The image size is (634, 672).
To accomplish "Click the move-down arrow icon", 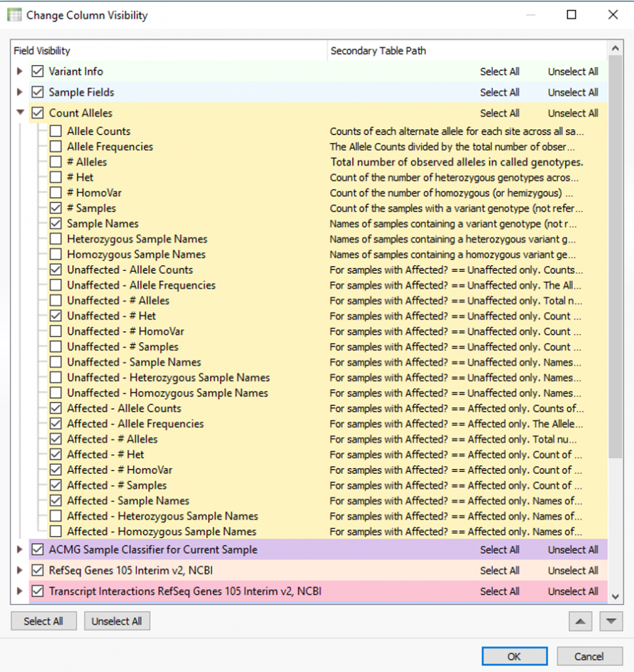I will click(x=611, y=621).
